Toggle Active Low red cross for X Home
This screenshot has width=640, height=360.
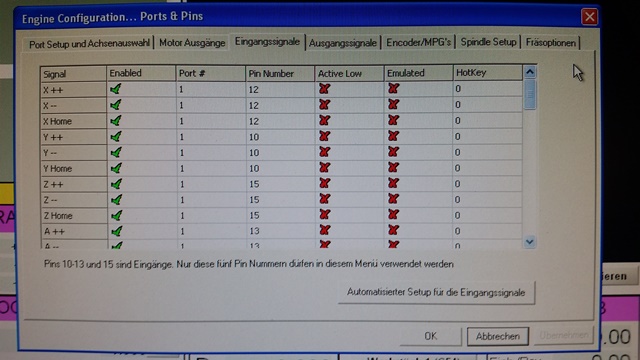tap(324, 120)
